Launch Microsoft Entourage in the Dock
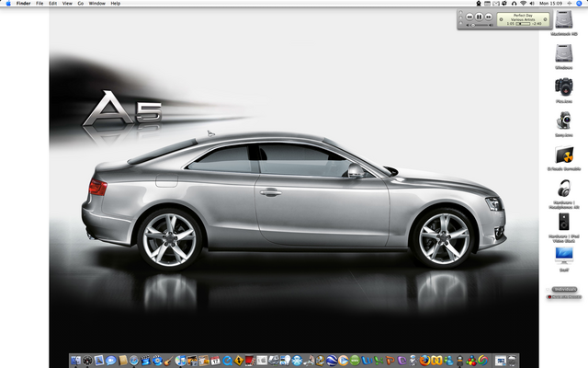Screen dimensions: 588x368 pyautogui.click(x=401, y=361)
